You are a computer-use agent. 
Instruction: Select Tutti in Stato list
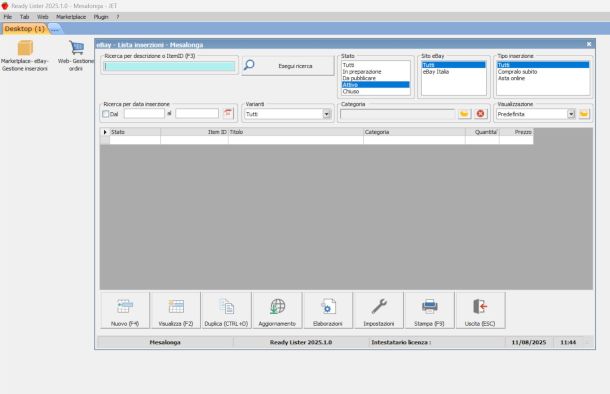[x=375, y=65]
